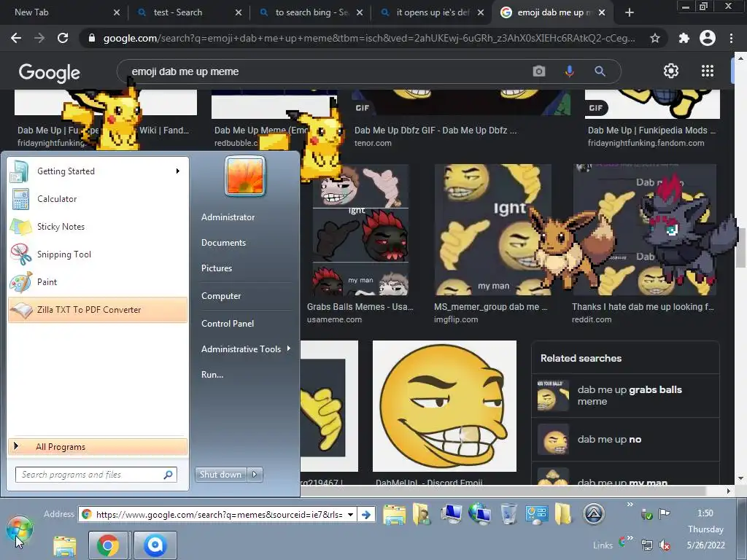Open the user folder icon in taskbar toolbar
Screen dimensions: 747x560
tap(421, 514)
